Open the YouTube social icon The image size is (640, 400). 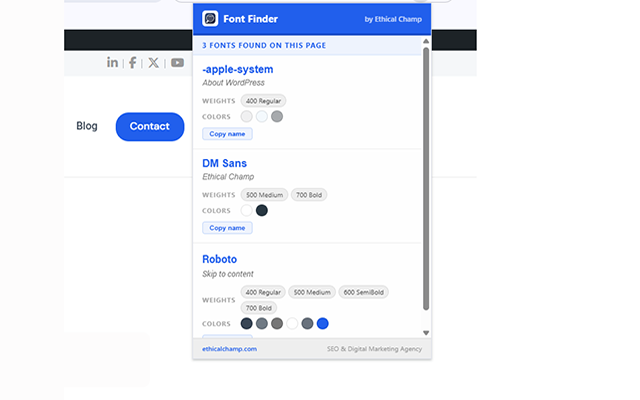tap(177, 62)
